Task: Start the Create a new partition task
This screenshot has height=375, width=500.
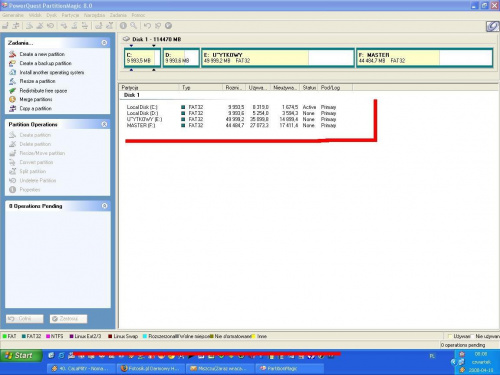Action: tap(42, 54)
